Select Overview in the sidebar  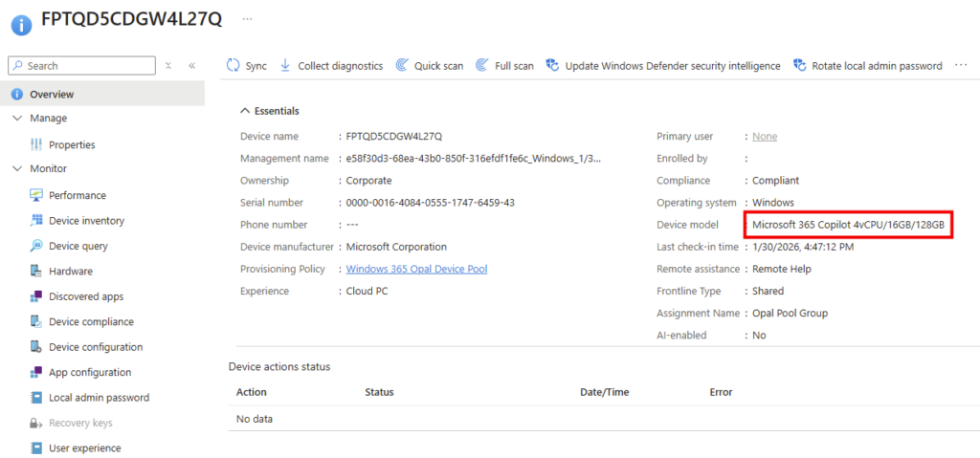point(52,95)
